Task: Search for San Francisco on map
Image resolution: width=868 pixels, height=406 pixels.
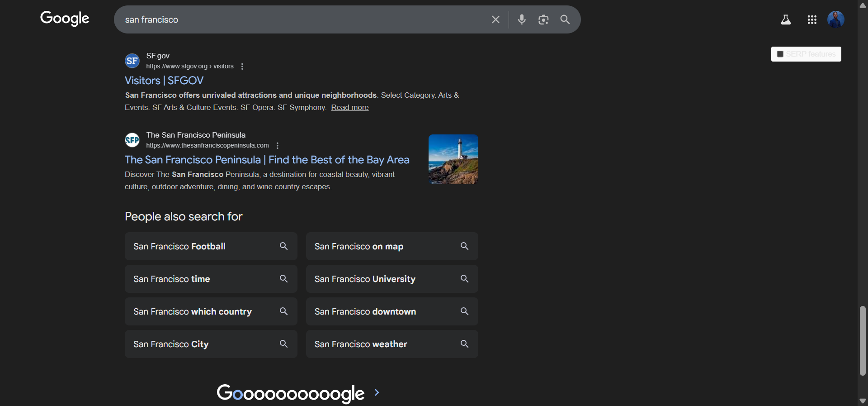Action: coord(392,246)
